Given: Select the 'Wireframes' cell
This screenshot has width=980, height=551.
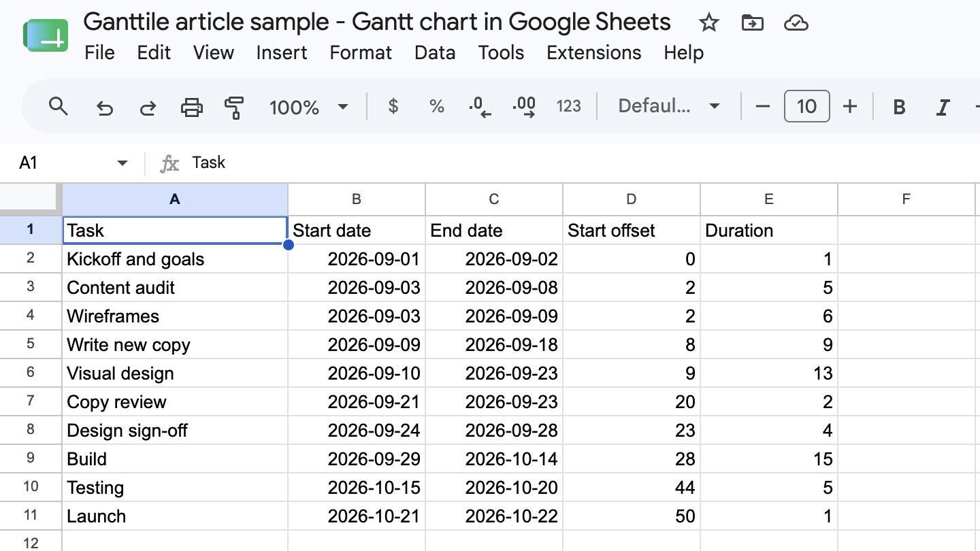Looking at the screenshot, I should 175,316.
